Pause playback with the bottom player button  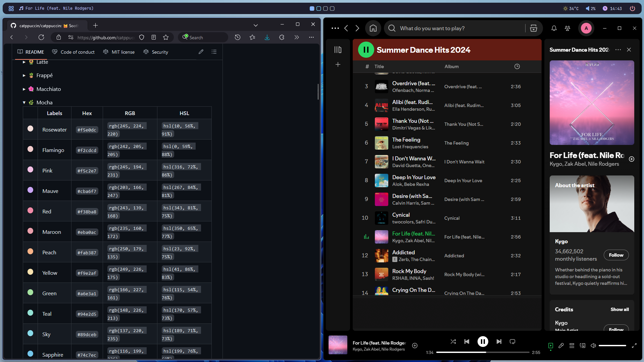click(483, 342)
